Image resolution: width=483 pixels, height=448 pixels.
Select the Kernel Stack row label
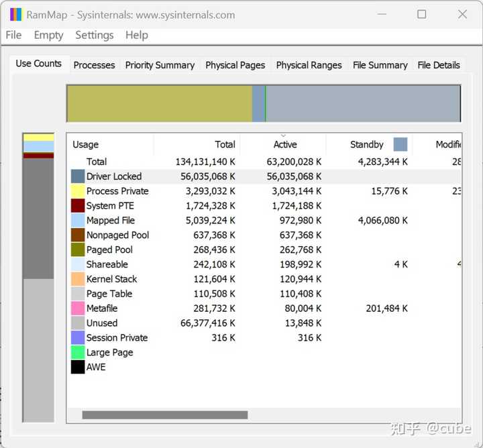(111, 279)
